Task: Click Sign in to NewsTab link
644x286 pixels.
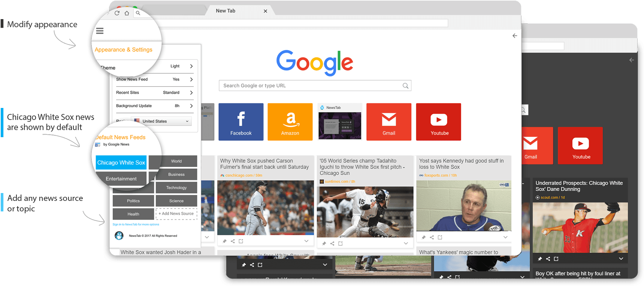Action: [136, 225]
